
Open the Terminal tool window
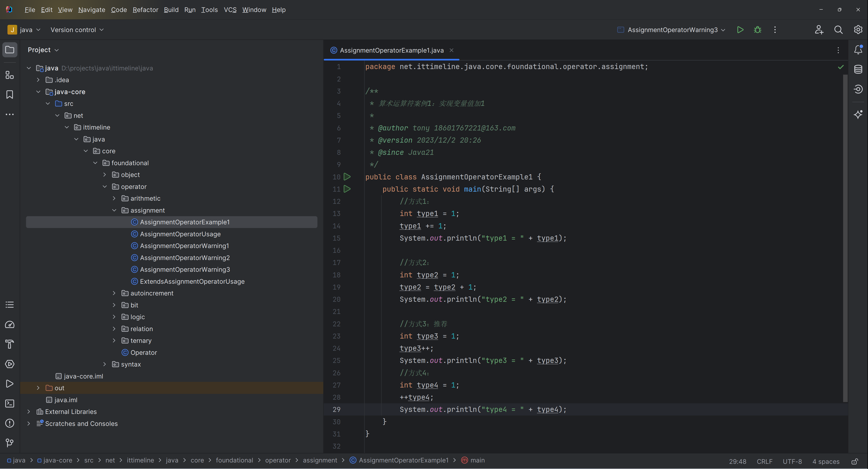click(x=10, y=403)
